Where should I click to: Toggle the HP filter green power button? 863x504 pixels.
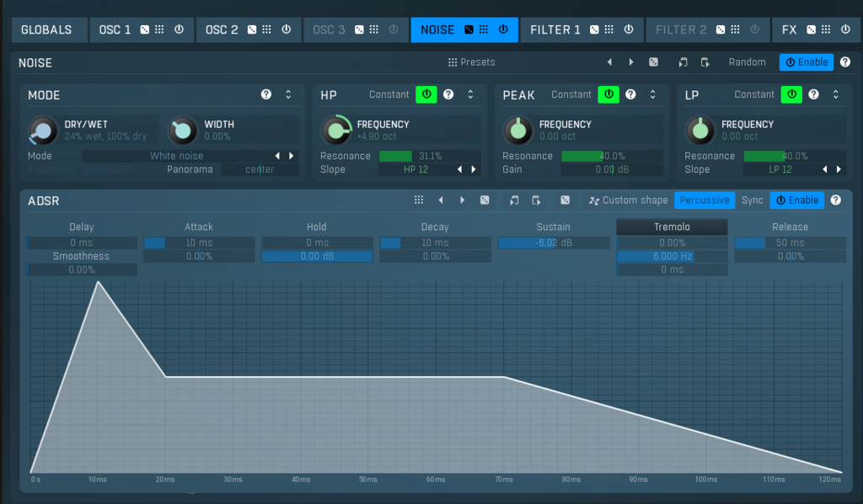coord(426,94)
